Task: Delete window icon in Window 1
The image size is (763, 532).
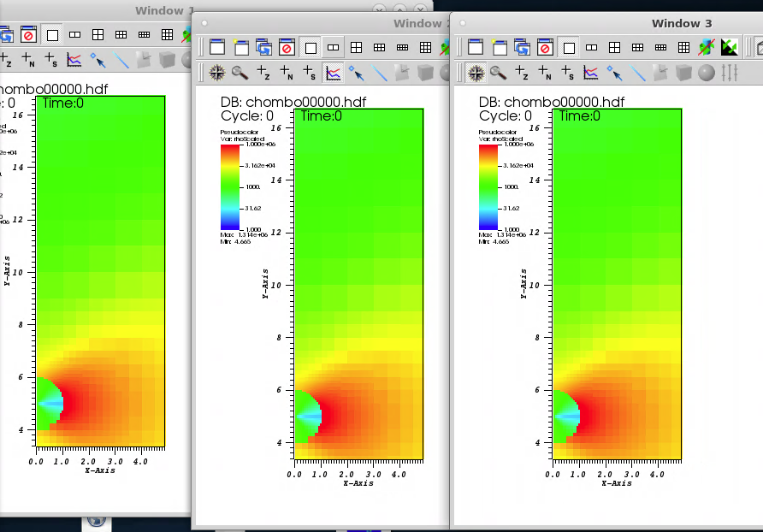Action: (x=28, y=34)
